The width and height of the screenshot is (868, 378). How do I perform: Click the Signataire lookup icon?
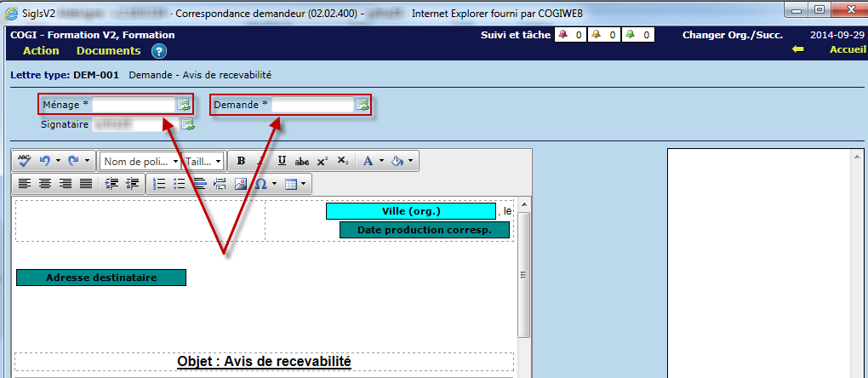[187, 125]
